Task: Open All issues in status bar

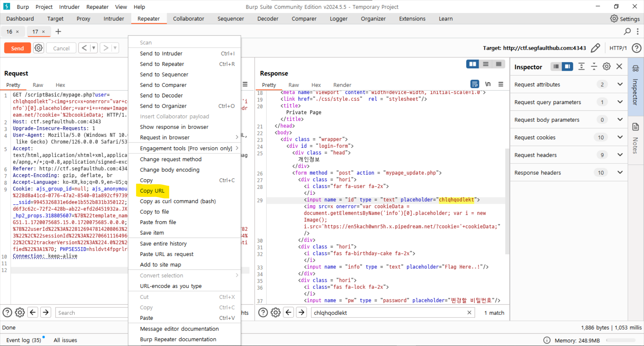Action: [65, 340]
